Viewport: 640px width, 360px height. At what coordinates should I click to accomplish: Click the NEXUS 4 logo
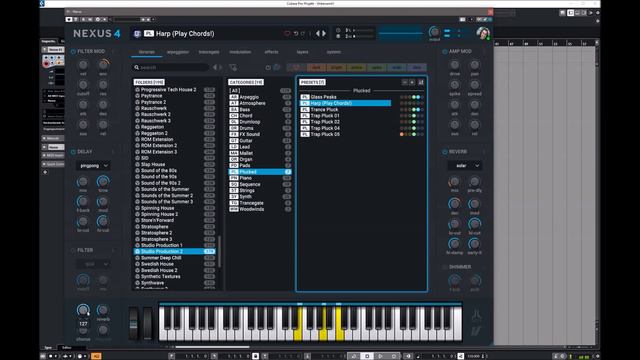97,33
